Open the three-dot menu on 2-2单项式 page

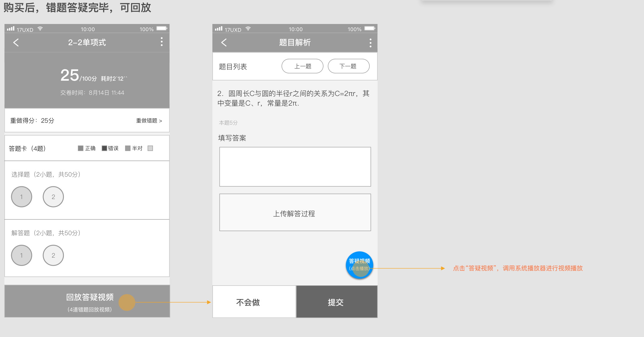point(162,42)
